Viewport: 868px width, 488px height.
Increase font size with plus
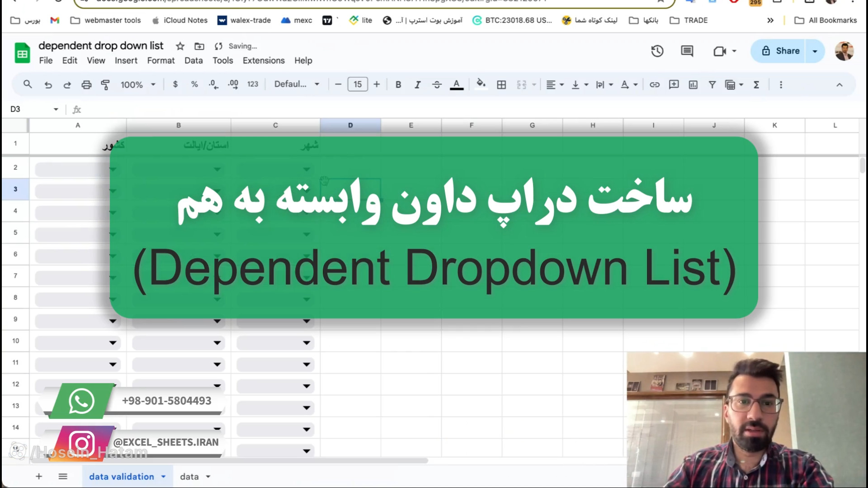point(377,84)
